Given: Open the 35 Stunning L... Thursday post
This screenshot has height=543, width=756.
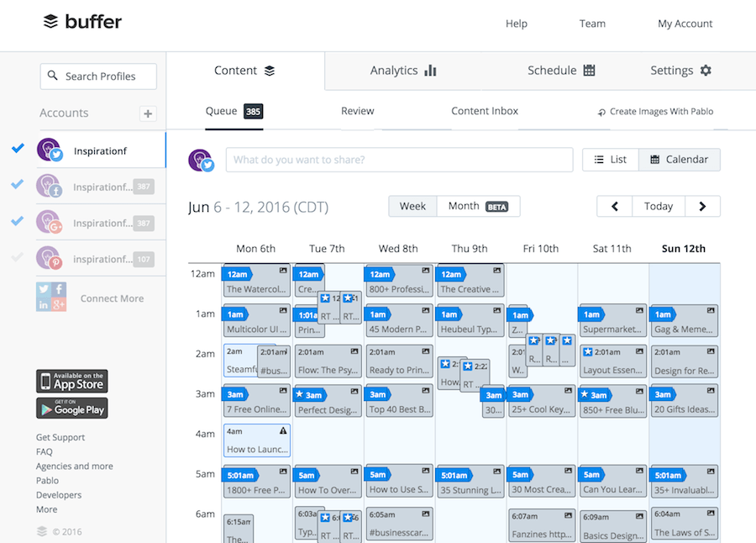Looking at the screenshot, I should coord(470,481).
